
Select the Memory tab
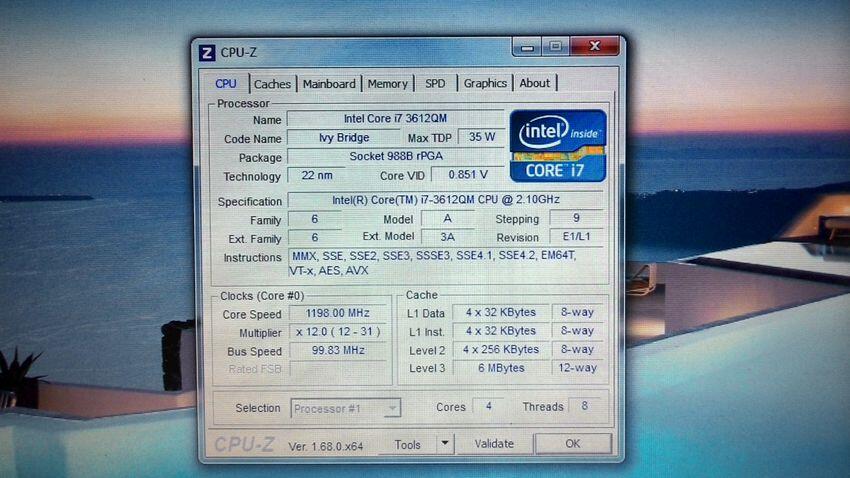(x=388, y=84)
